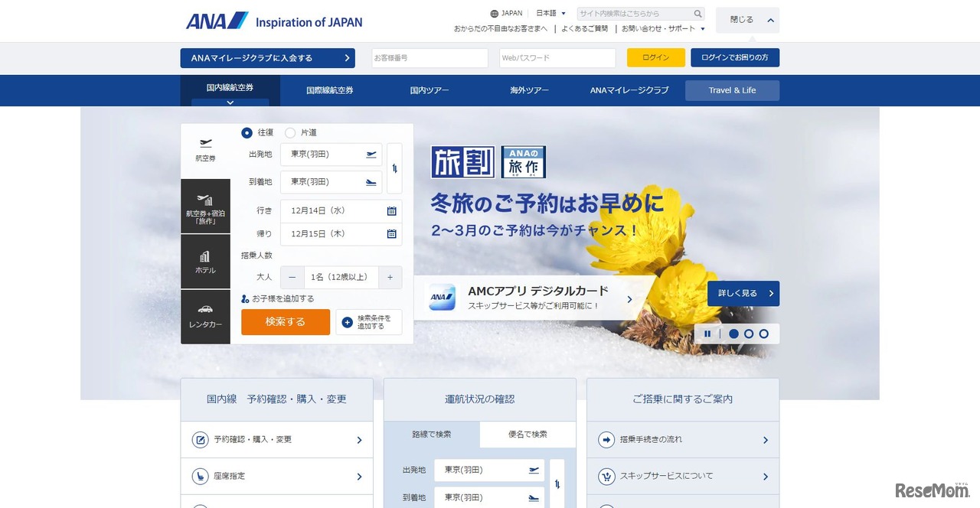Open the 帰り date picker field
980x508 pixels.
tap(341, 234)
